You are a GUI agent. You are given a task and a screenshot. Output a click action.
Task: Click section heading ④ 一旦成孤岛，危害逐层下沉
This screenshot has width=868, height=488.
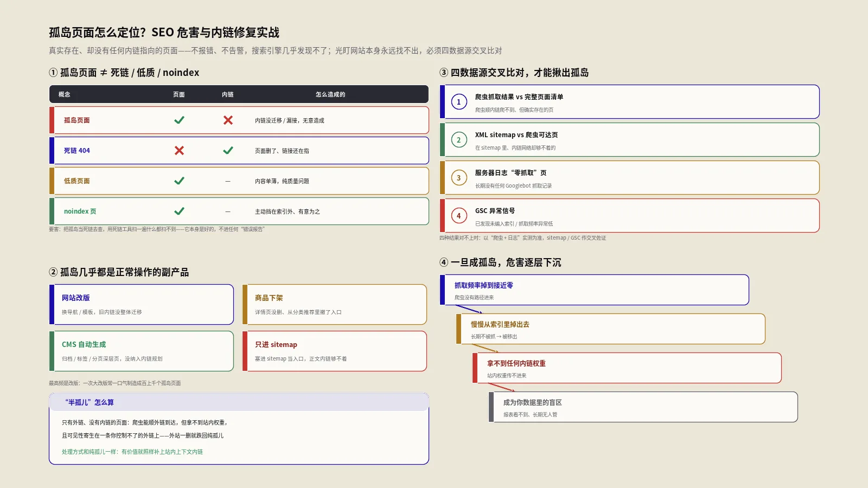tap(500, 262)
